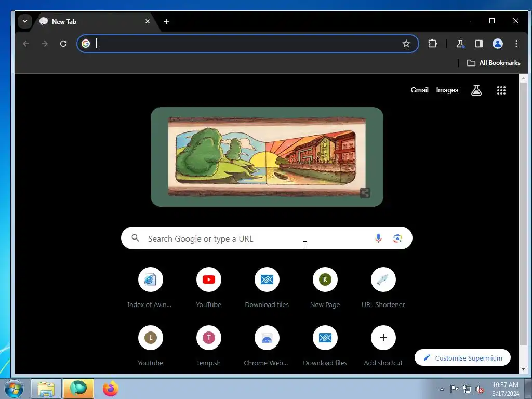This screenshot has height=399, width=532.
Task: Click the page scrollbar up arrow
Action: point(523,78)
